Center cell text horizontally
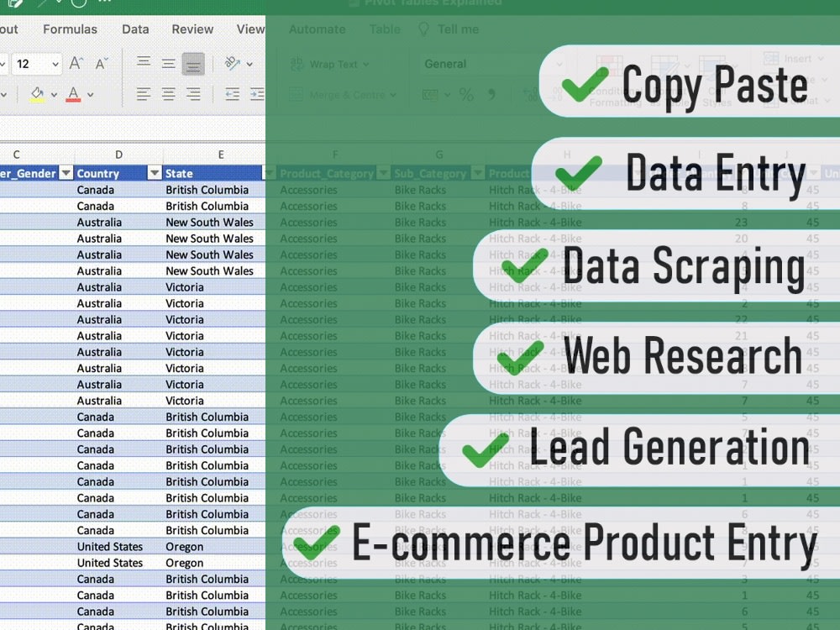The height and width of the screenshot is (630, 840). tap(168, 95)
